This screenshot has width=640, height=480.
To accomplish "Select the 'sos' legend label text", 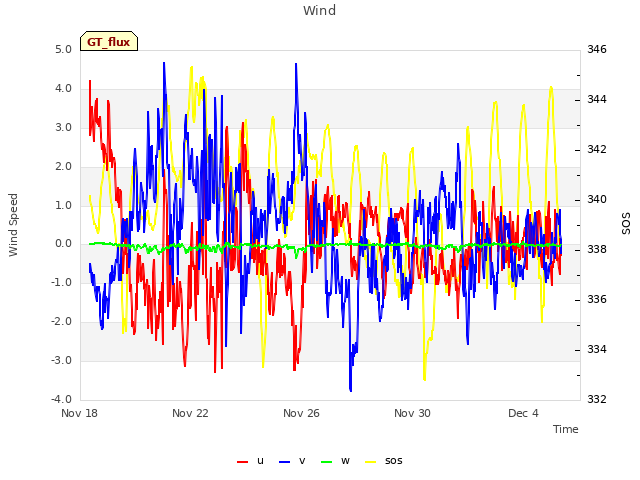I will click(x=393, y=461).
